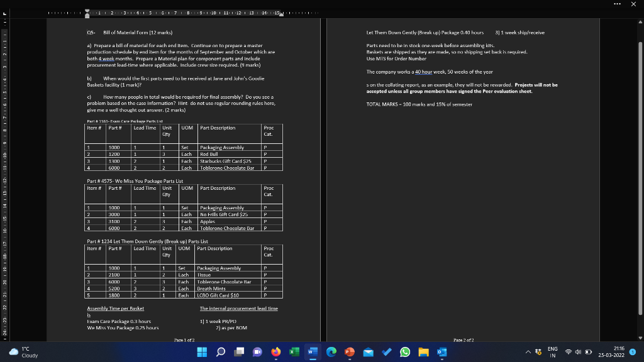Open Microsoft Edge from the taskbar
The image size is (644, 362).
point(331,352)
